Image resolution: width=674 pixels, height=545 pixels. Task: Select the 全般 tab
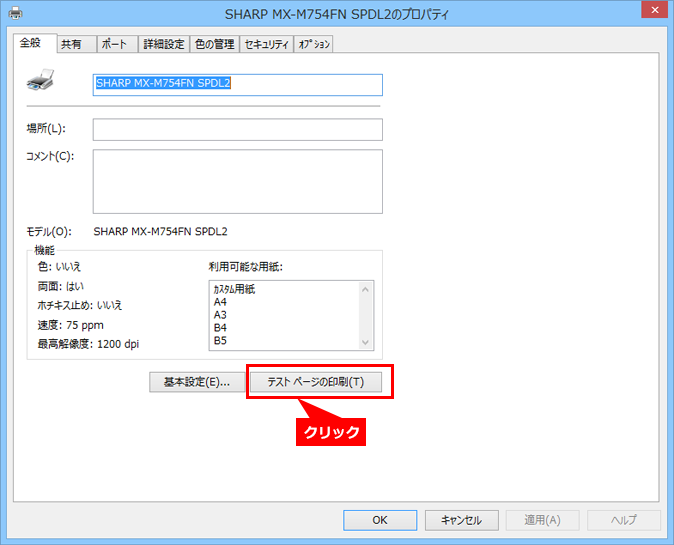pyautogui.click(x=30, y=43)
